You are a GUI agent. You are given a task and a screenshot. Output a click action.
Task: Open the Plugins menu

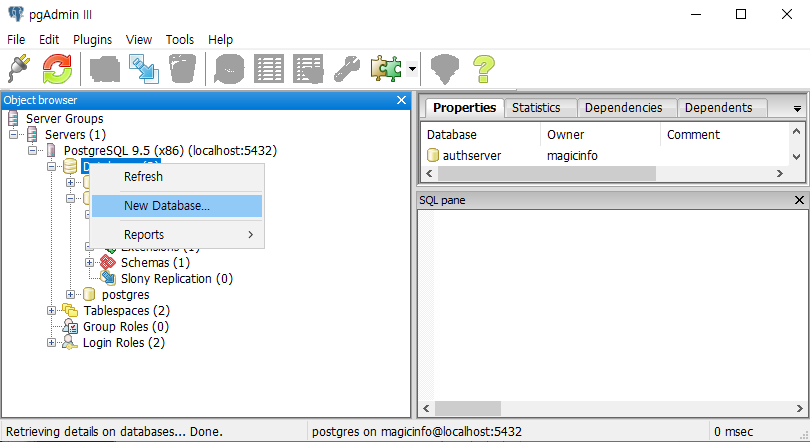[x=92, y=40]
